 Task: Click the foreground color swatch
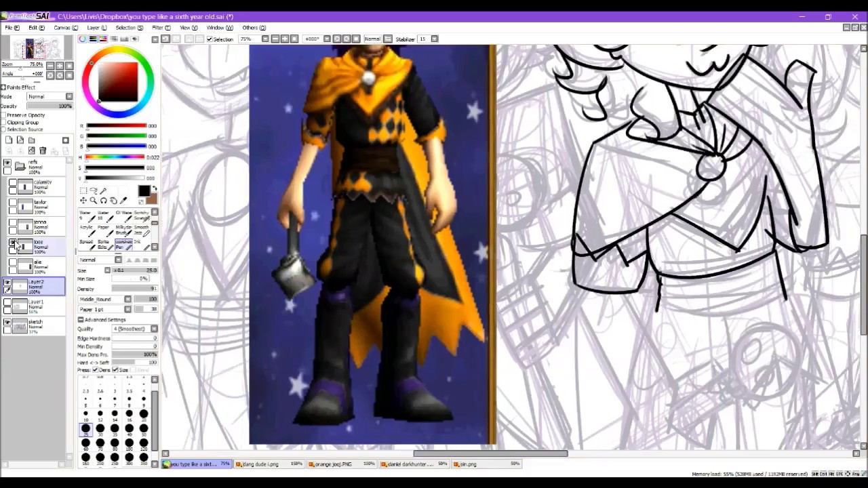[144, 191]
